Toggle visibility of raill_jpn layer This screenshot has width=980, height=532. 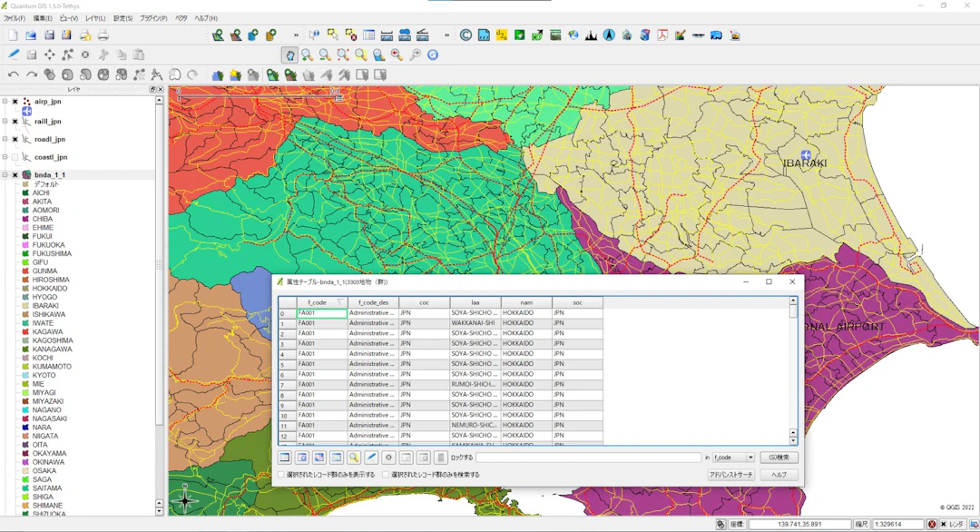point(15,122)
